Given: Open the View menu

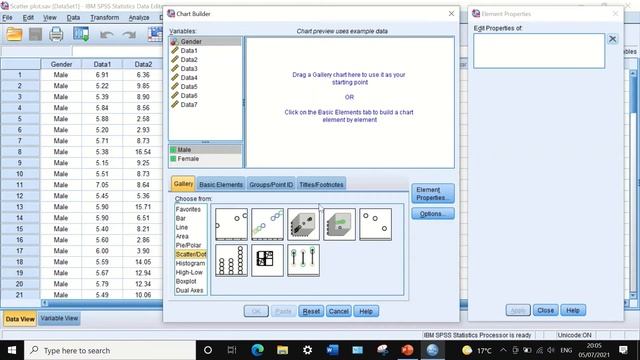Looking at the screenshot, I should (50, 18).
